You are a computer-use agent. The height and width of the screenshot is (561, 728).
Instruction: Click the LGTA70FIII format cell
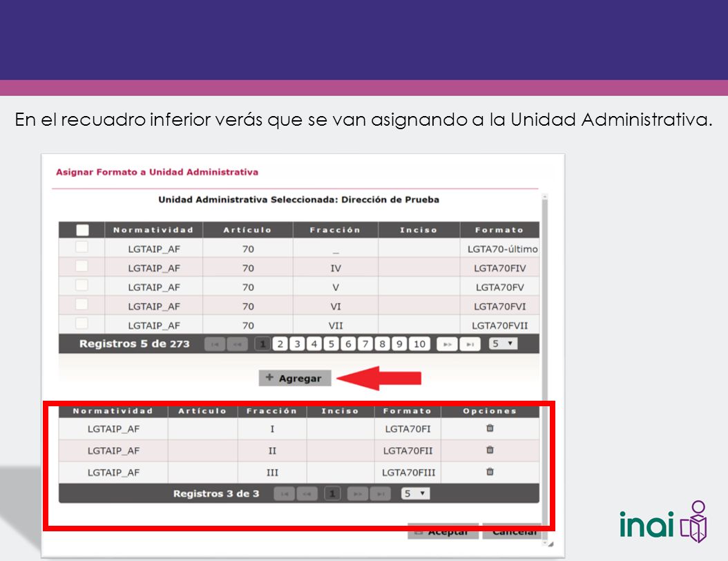(x=409, y=473)
